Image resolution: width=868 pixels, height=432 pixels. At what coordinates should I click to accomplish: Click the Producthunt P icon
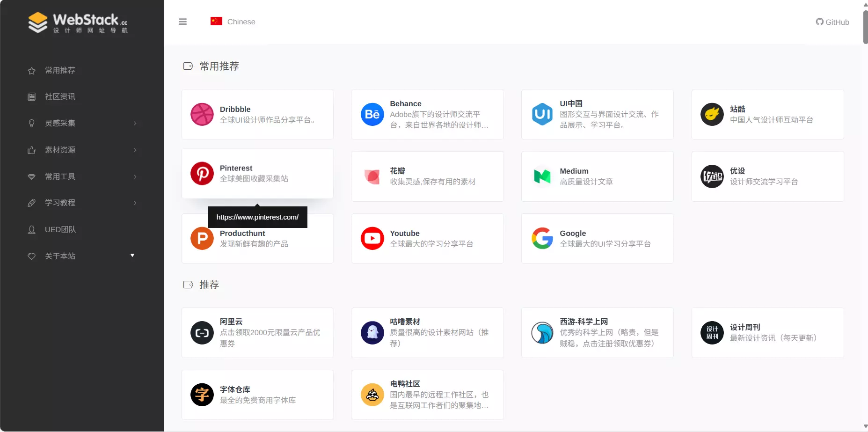pos(202,238)
